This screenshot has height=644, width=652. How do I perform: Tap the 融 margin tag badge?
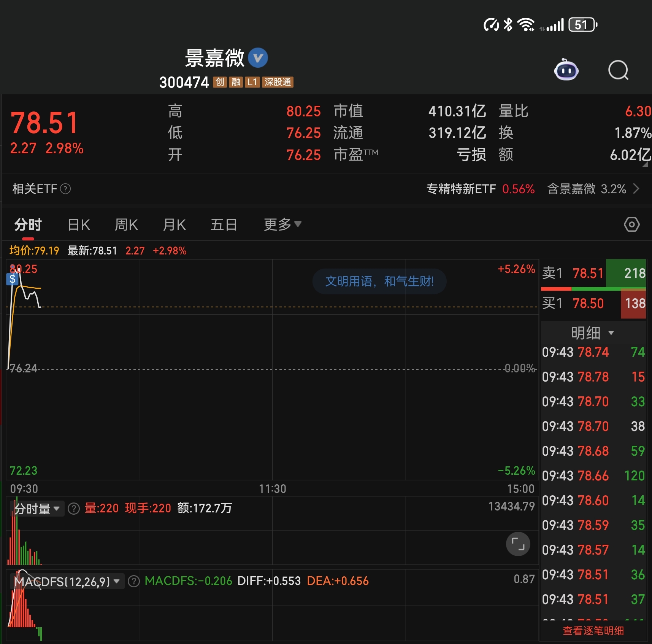(236, 82)
